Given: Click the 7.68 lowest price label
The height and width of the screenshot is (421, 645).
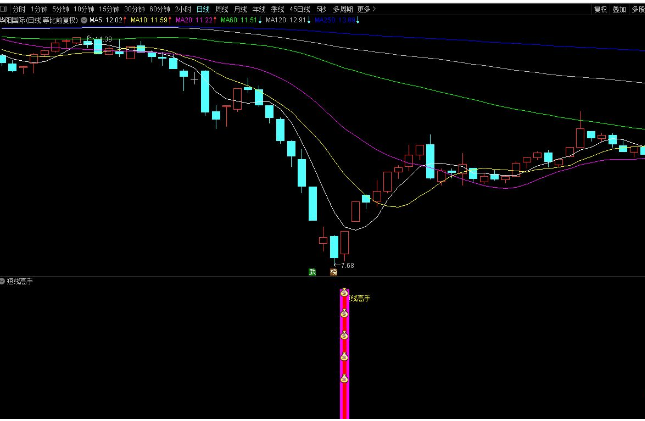Looking at the screenshot, I should pyautogui.click(x=347, y=265).
